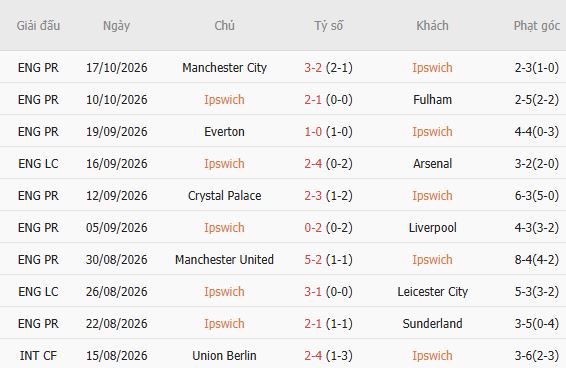Select the Crystal Palace team name
The height and width of the screenshot is (368, 566).
pyautogui.click(x=224, y=195)
